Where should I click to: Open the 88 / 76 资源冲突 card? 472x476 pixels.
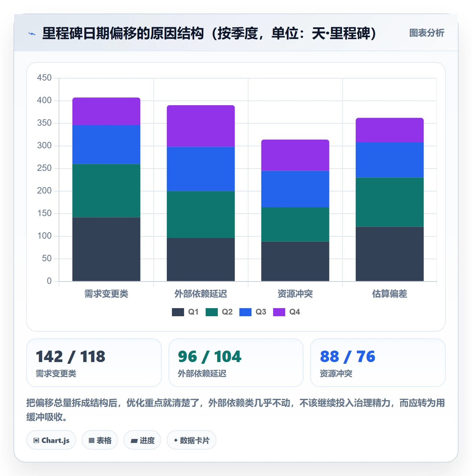tap(378, 363)
